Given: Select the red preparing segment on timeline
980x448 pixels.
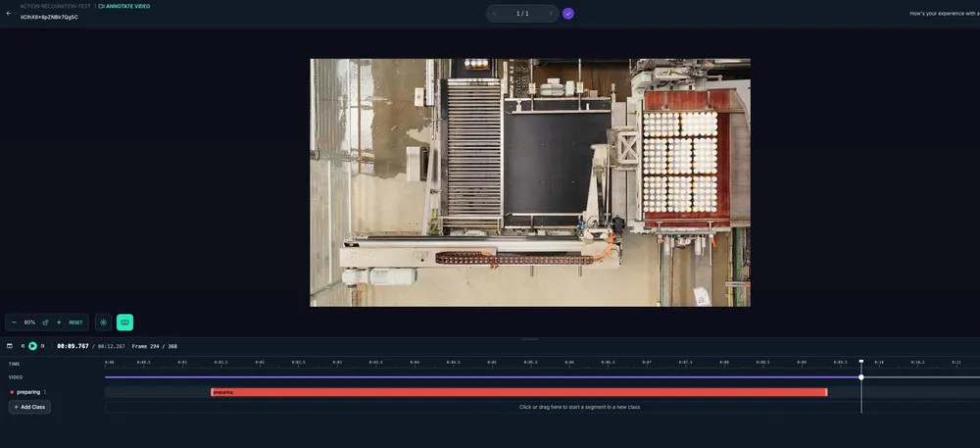Looking at the screenshot, I should [x=518, y=392].
